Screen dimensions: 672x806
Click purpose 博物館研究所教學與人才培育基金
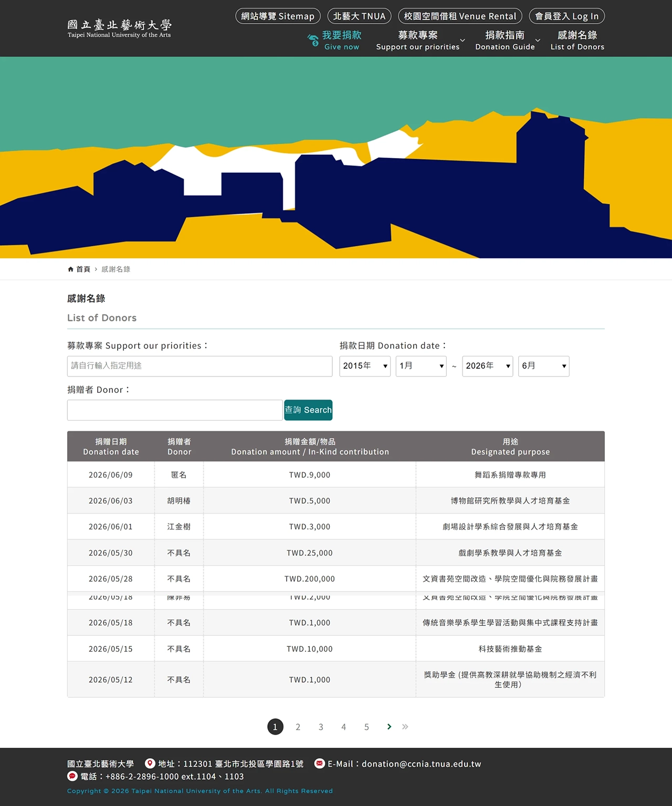510,501
